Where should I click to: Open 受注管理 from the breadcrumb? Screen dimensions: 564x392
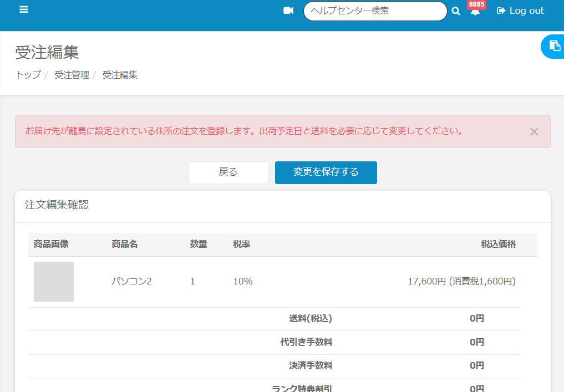pos(72,75)
